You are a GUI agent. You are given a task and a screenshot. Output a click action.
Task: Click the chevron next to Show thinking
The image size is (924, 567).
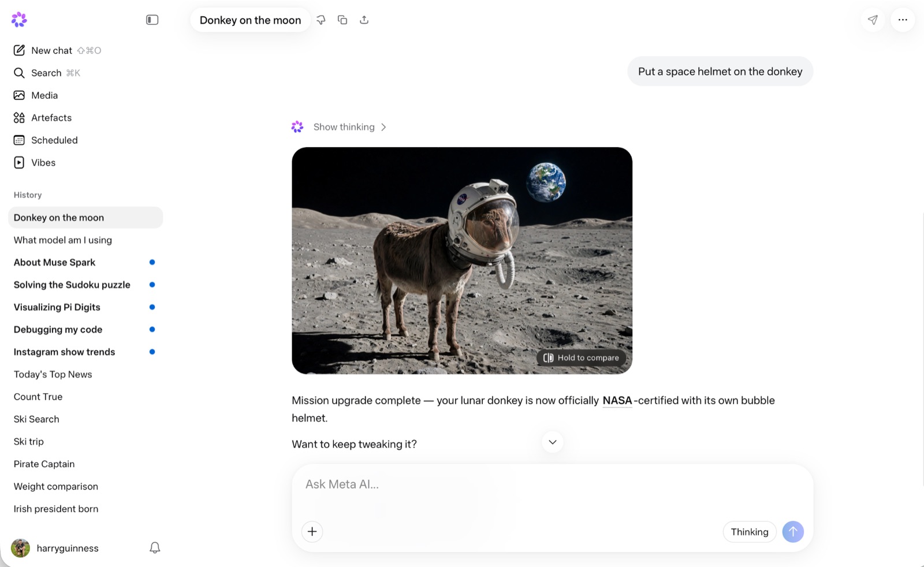383,127
